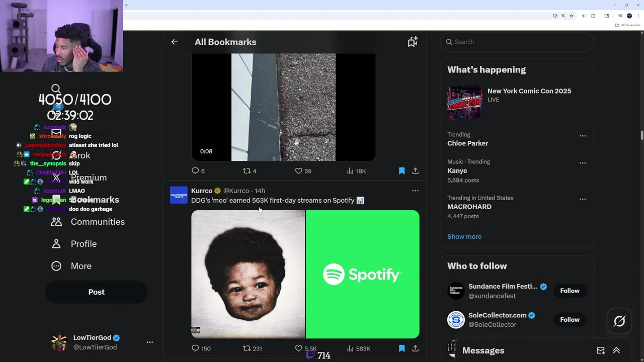Open more options for Kanye trend
This screenshot has height=362, width=644.
(x=582, y=163)
